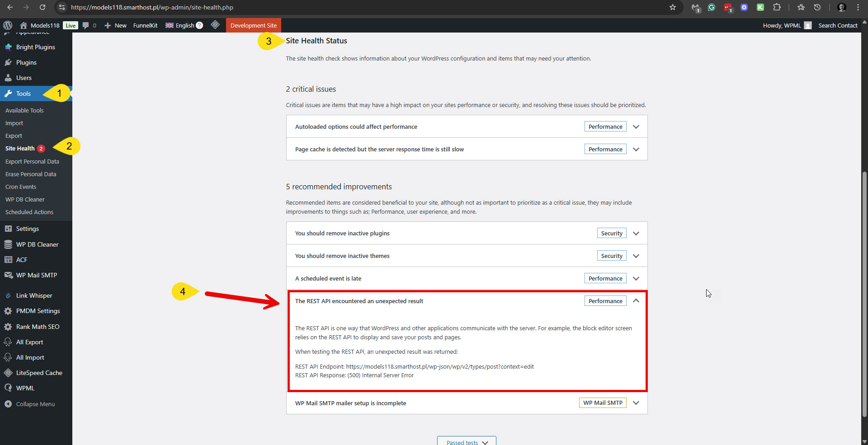
Task: Reload the page with the refresh icon
Action: pyautogui.click(x=42, y=7)
